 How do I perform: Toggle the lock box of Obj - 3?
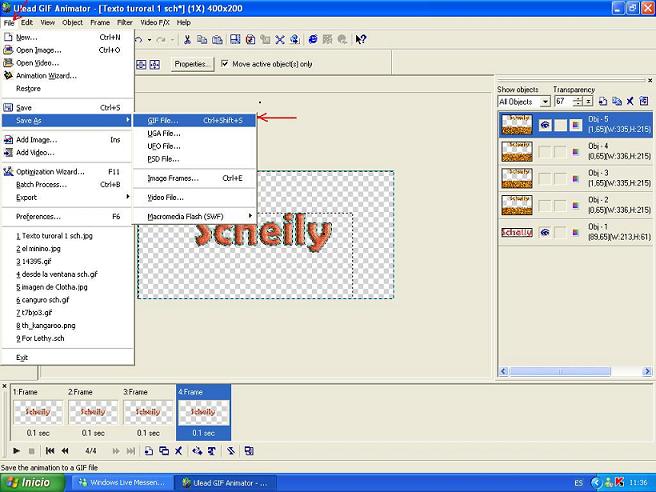tap(560, 178)
